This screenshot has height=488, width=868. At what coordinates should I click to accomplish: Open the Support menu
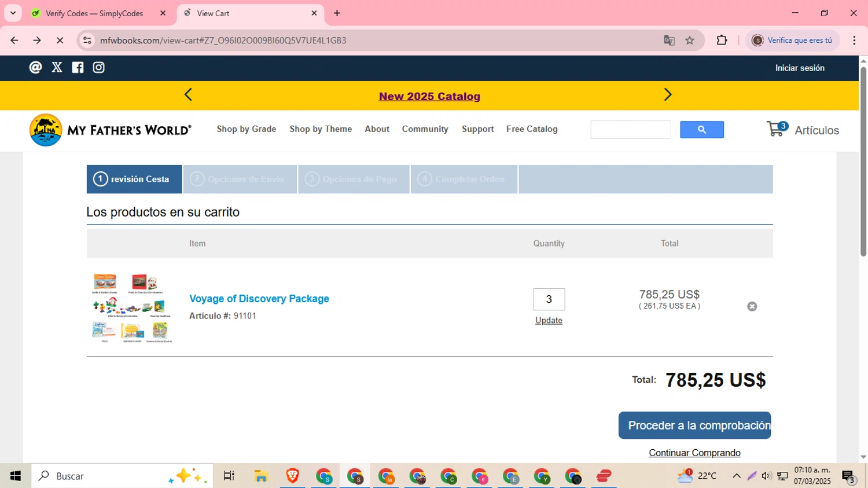(x=478, y=129)
